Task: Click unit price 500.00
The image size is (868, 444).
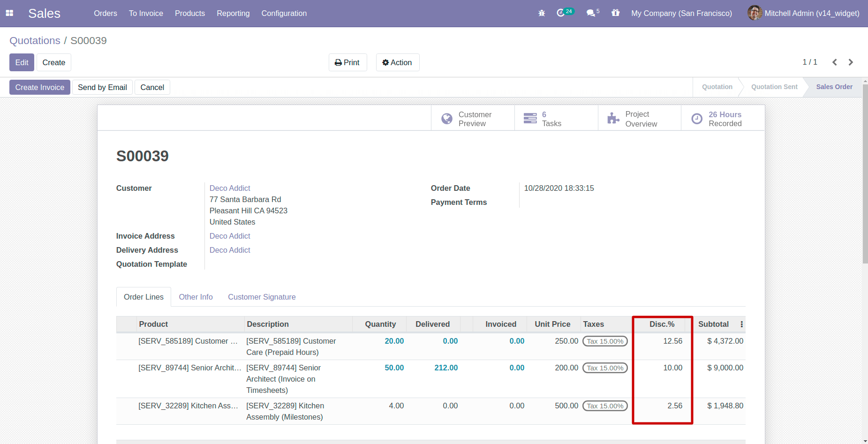Action: tap(566, 406)
